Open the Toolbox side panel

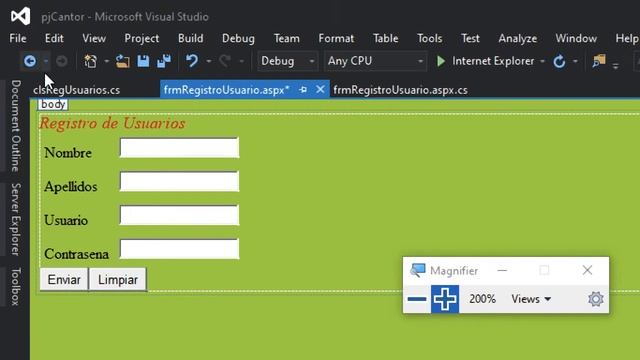point(15,287)
